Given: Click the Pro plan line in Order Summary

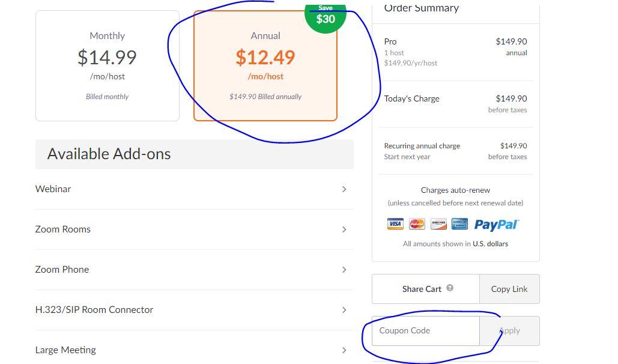Looking at the screenshot, I should click(x=390, y=42).
